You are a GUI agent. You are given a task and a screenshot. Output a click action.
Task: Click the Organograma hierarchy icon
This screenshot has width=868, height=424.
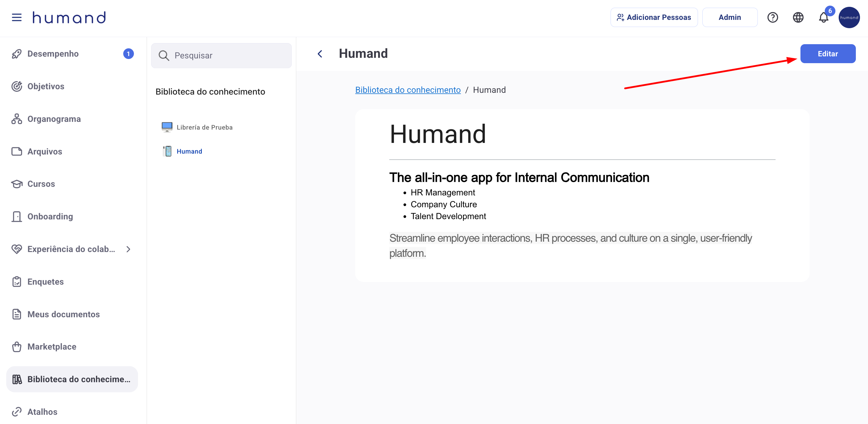click(17, 119)
